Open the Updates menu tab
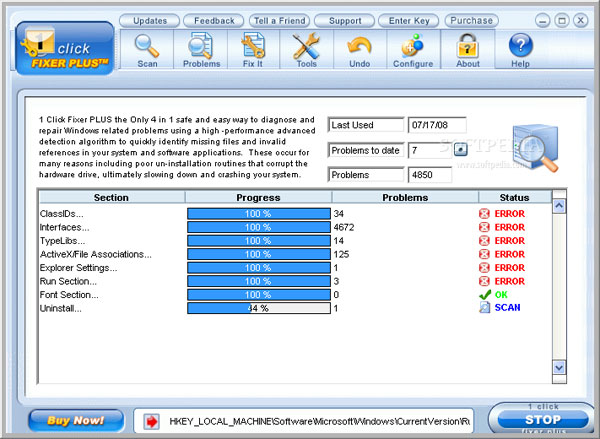The width and height of the screenshot is (600, 439). tap(150, 20)
